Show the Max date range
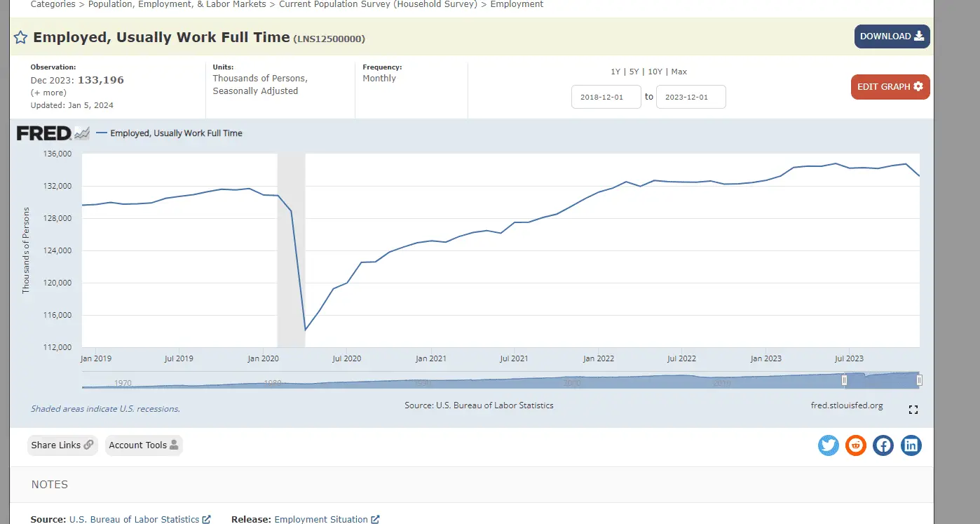This screenshot has width=980, height=524. [x=679, y=72]
